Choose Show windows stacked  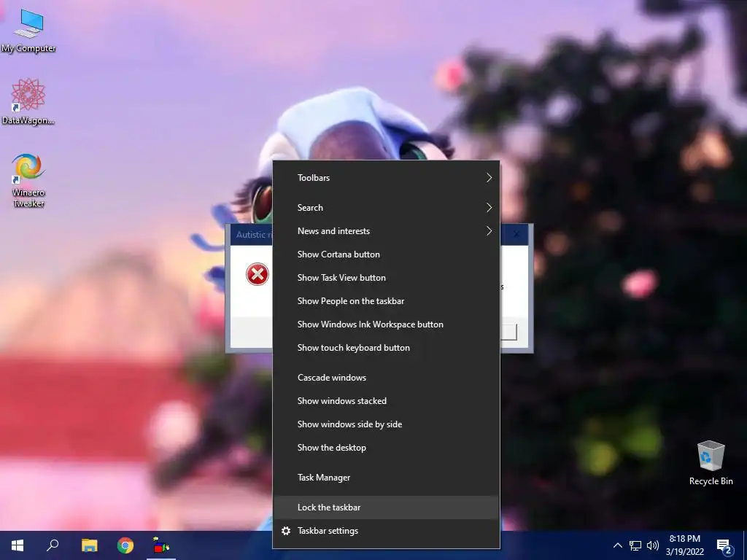point(386,401)
